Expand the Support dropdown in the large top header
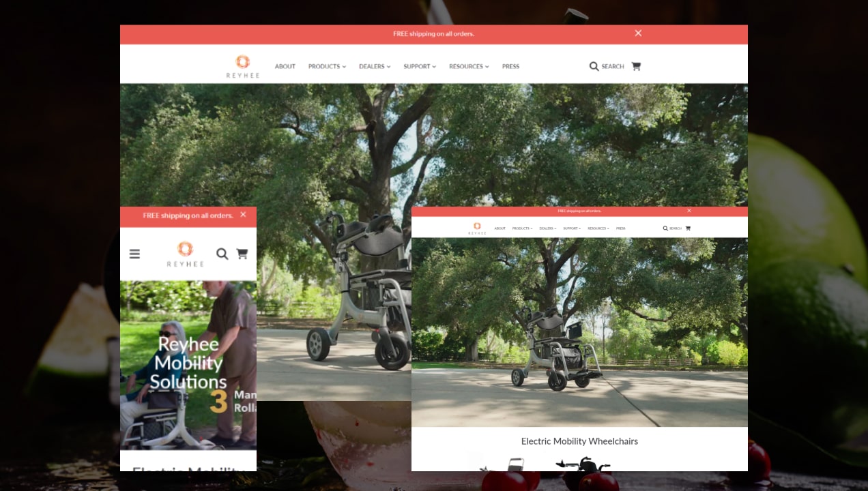Image resolution: width=868 pixels, height=491 pixels. tap(420, 67)
